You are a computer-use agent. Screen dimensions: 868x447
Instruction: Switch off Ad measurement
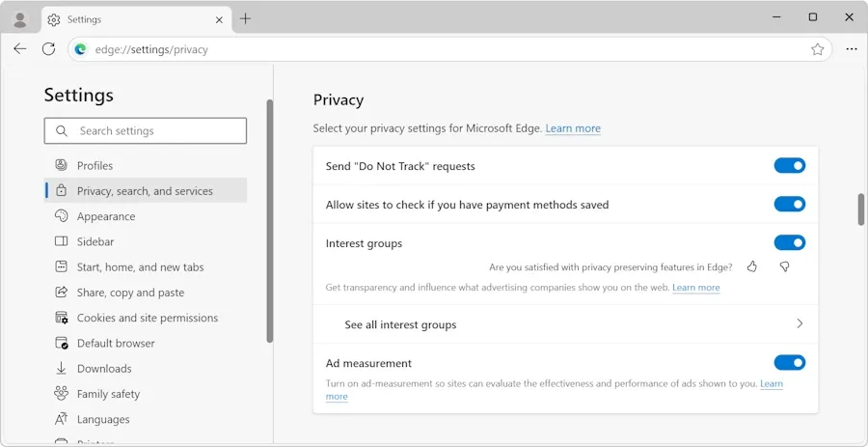coord(789,363)
